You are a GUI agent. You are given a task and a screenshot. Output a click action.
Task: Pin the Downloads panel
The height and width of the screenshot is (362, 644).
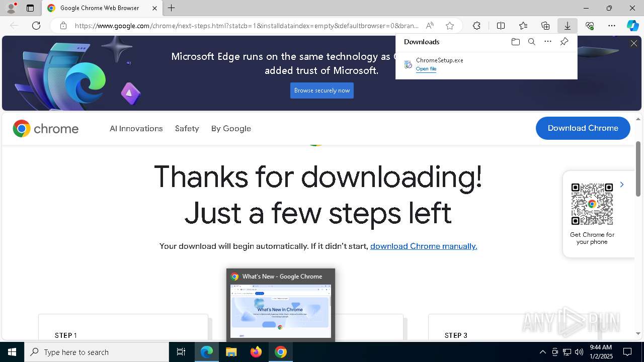pyautogui.click(x=564, y=42)
